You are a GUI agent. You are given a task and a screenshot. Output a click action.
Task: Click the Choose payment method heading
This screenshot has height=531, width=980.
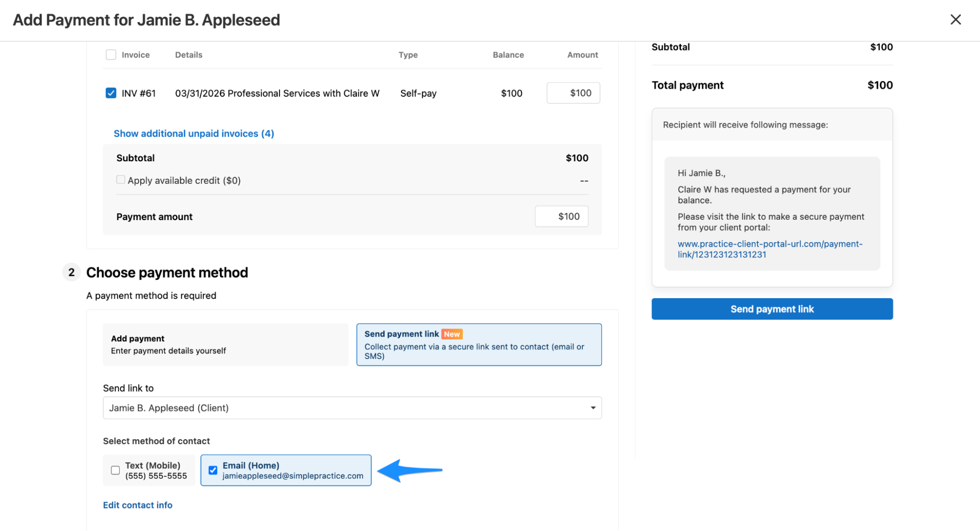pyautogui.click(x=167, y=273)
